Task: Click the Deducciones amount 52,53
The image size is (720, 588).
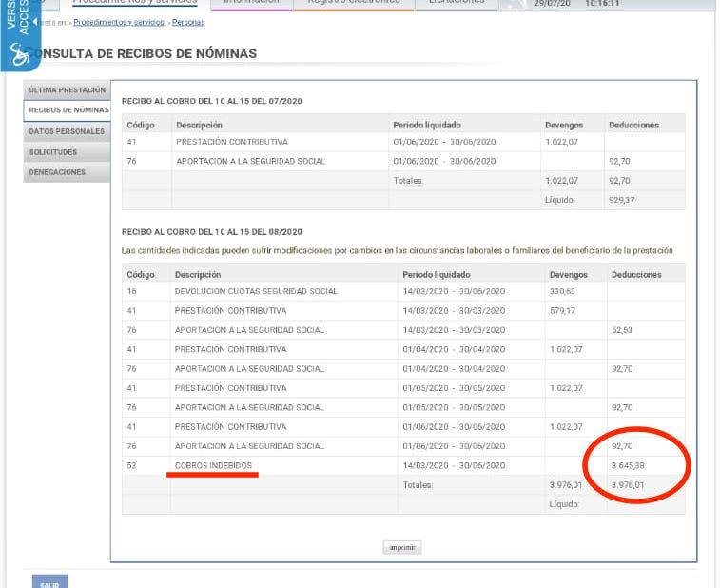Action: [622, 330]
